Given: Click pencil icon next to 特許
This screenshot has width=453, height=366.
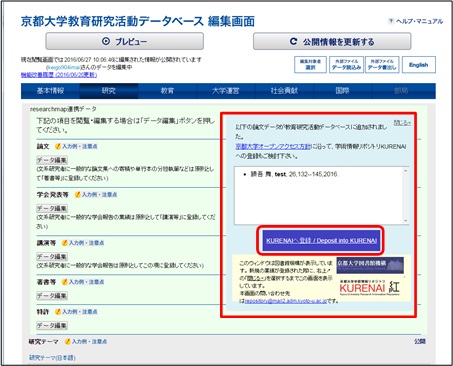Looking at the screenshot, I should click(x=58, y=312).
